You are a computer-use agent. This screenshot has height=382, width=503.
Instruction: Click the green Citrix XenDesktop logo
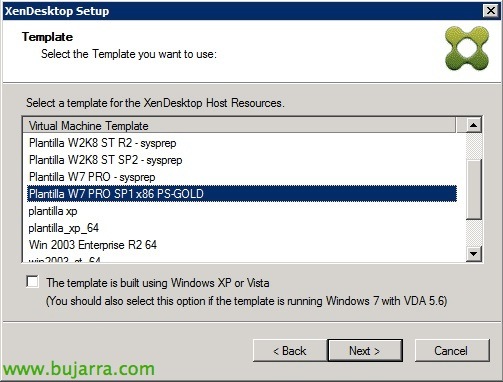coord(467,49)
